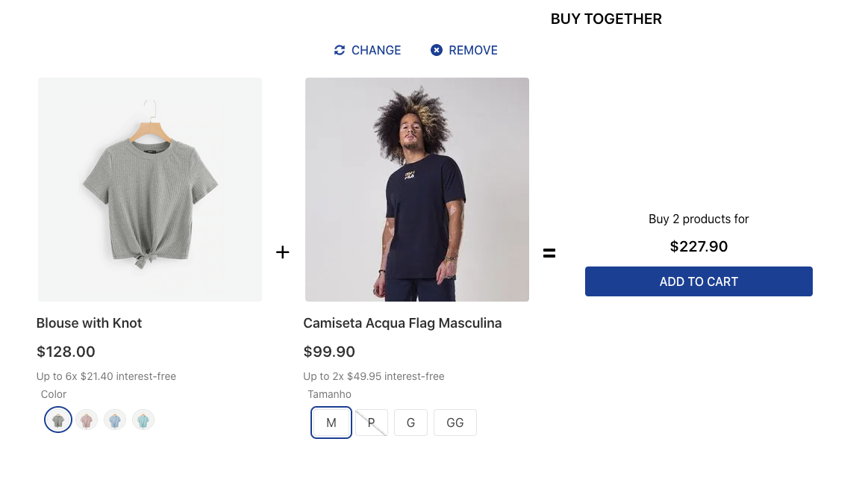Screen dimensions: 868x480
Task: Open the Blouse with Knot product page
Action: pos(89,322)
